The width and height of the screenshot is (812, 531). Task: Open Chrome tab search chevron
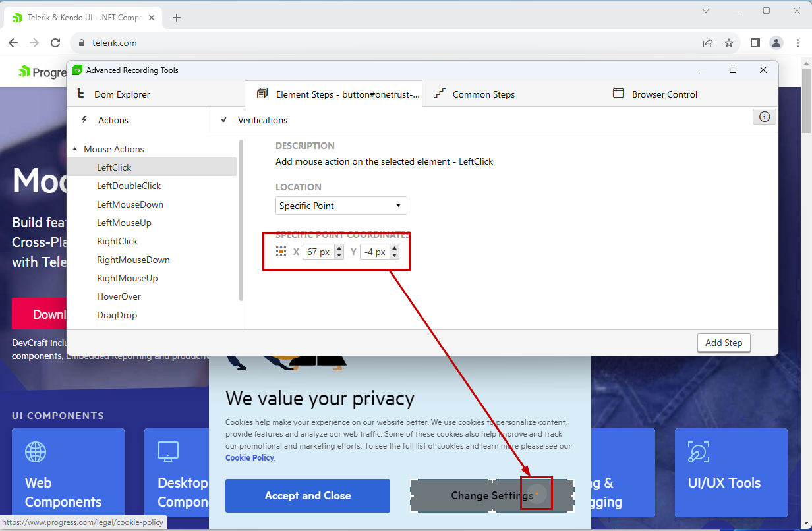click(706, 11)
